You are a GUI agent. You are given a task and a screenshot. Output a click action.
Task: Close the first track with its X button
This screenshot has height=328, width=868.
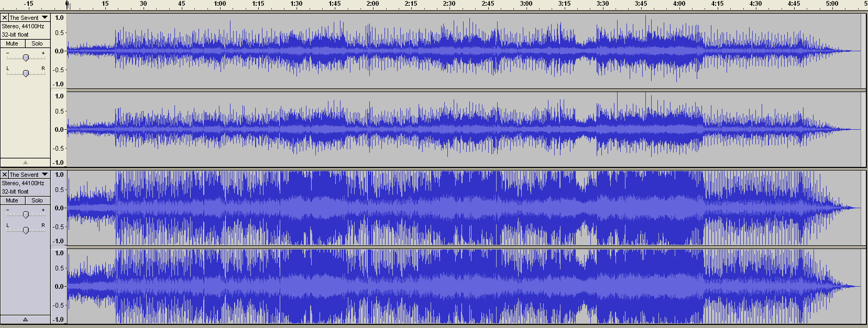(x=5, y=18)
